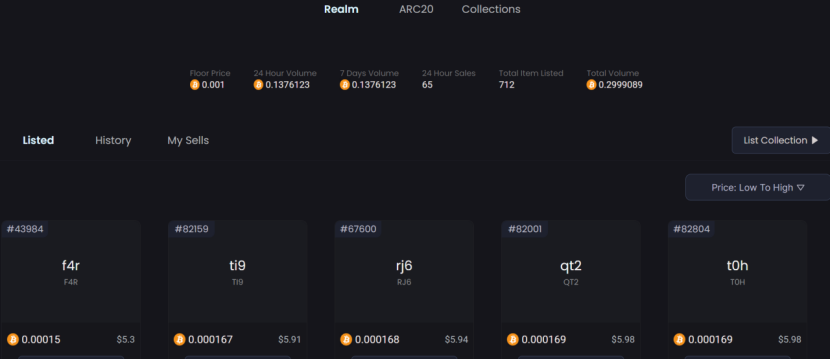Click the Bitcoin icon on f4r card price

[x=13, y=339]
